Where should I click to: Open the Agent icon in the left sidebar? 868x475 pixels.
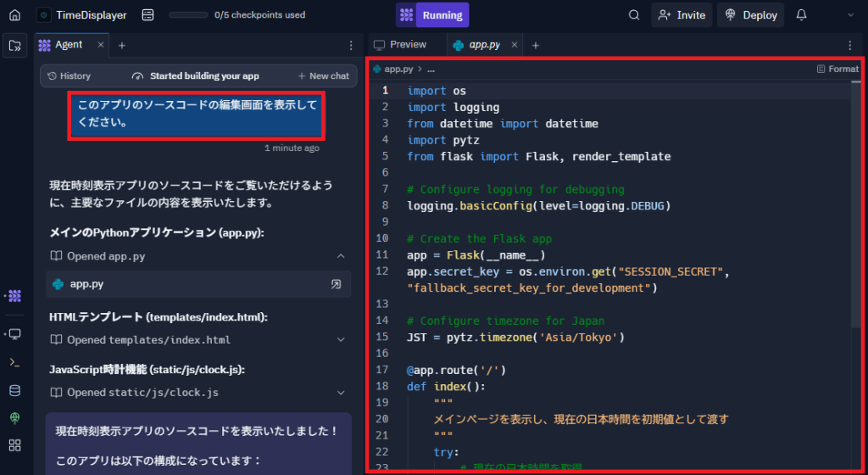click(x=15, y=296)
